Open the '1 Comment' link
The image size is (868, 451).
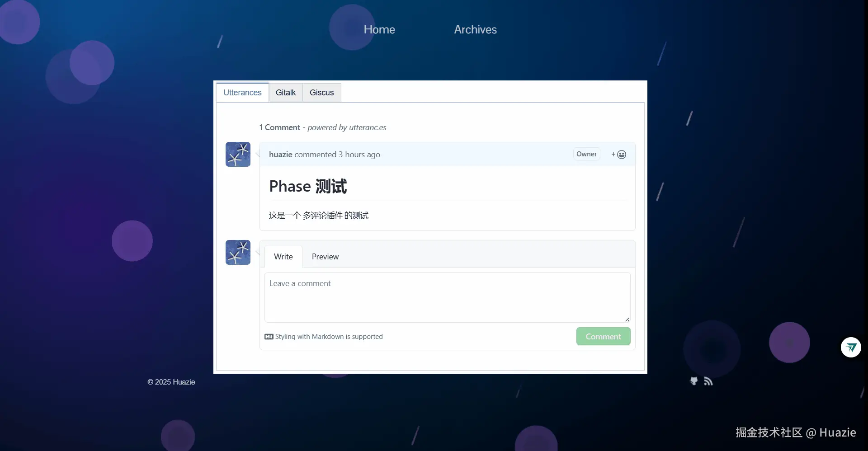click(280, 127)
